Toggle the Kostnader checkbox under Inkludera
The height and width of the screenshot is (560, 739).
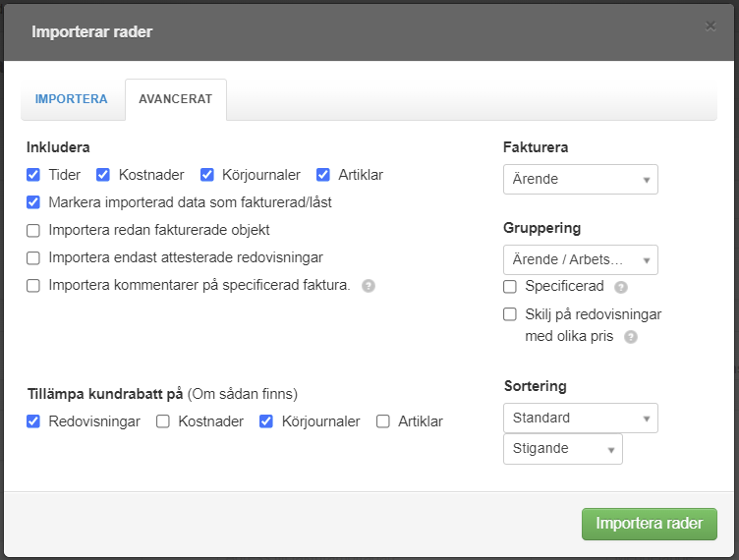[x=103, y=175]
